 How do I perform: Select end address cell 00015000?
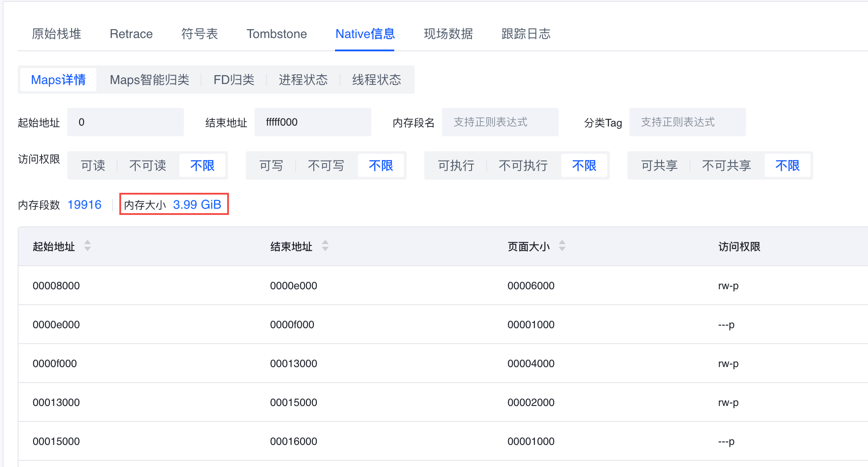click(293, 402)
